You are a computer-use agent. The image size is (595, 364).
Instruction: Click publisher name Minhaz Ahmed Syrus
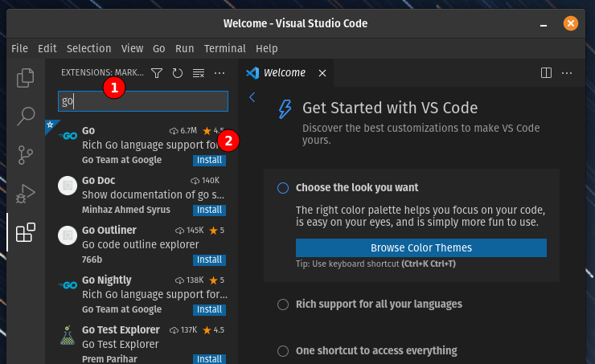(x=126, y=210)
